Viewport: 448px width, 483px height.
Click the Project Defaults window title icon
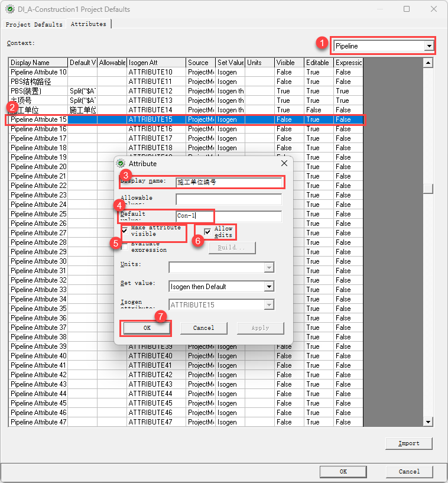(9, 9)
